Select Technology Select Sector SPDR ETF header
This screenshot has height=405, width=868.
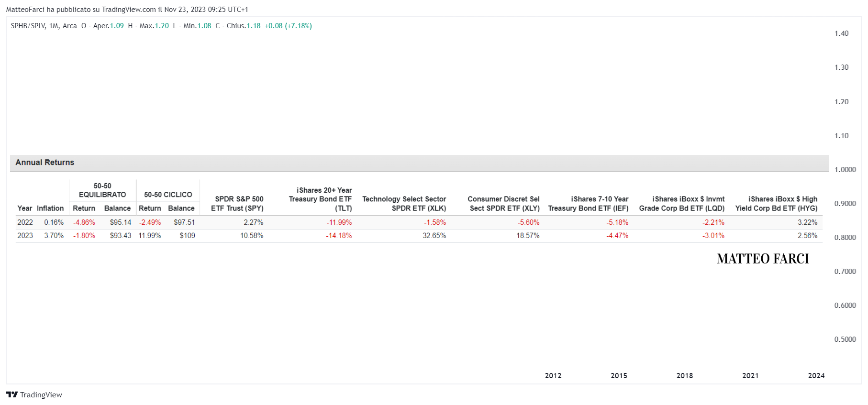coord(404,204)
